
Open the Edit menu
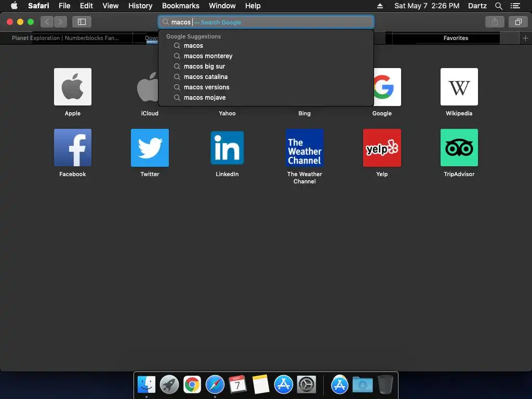86,6
